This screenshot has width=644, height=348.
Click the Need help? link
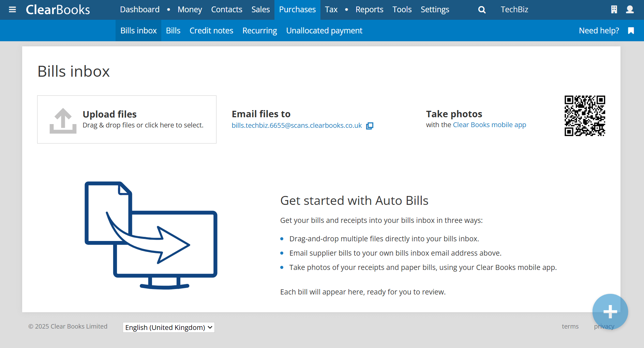pyautogui.click(x=599, y=31)
